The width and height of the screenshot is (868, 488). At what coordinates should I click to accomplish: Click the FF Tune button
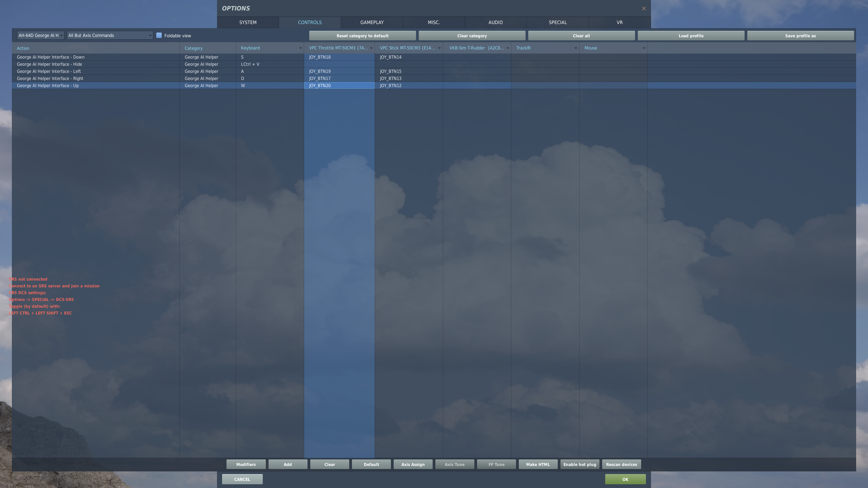(496, 464)
